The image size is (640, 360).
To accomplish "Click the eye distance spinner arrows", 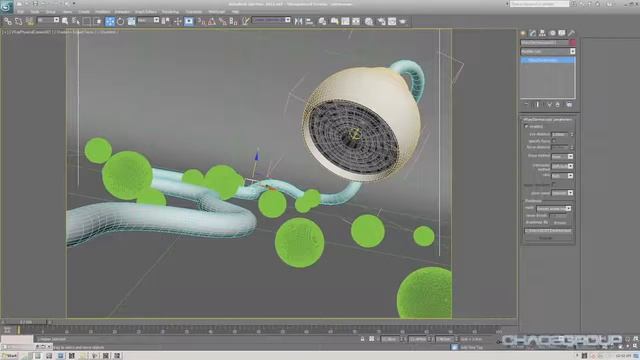I will (x=572, y=134).
